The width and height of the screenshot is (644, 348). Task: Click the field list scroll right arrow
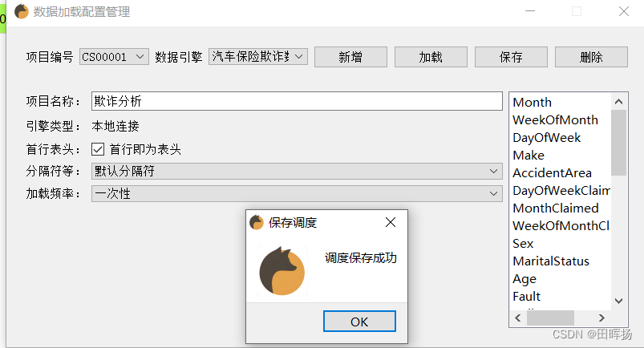(x=601, y=318)
